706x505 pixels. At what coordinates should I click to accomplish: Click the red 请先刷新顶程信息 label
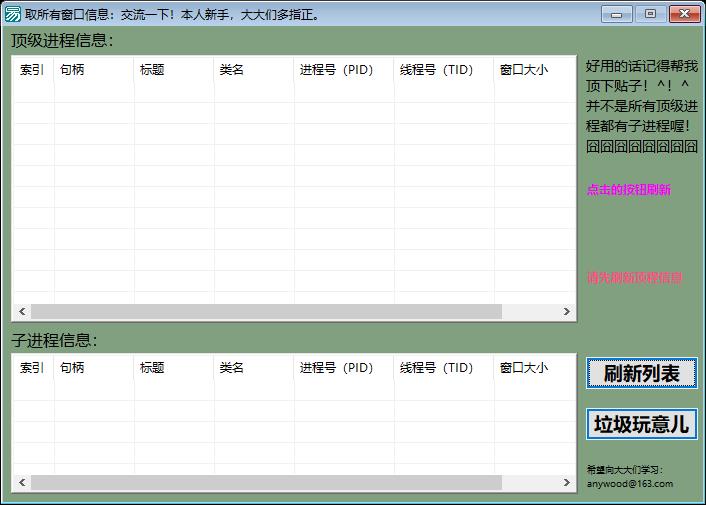coord(634,278)
